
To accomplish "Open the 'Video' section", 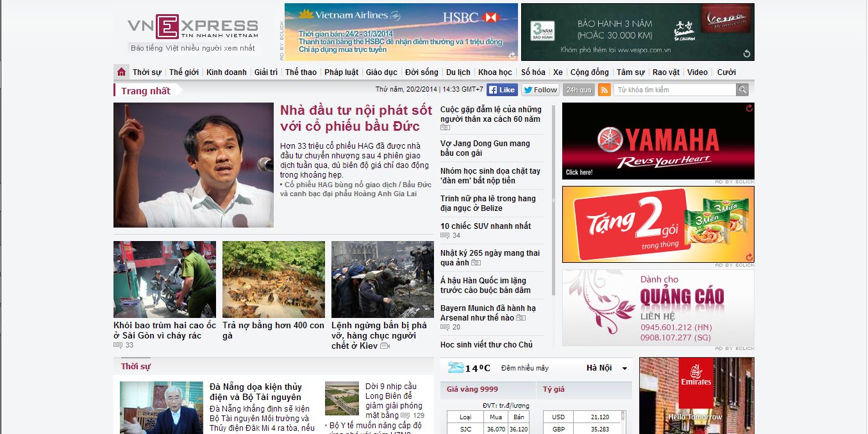I will point(697,72).
